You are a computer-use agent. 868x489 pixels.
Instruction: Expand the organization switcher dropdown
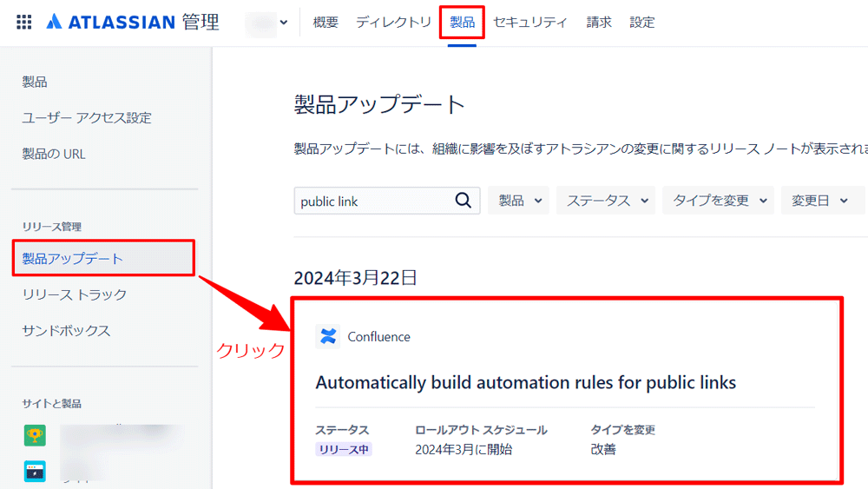point(267,23)
